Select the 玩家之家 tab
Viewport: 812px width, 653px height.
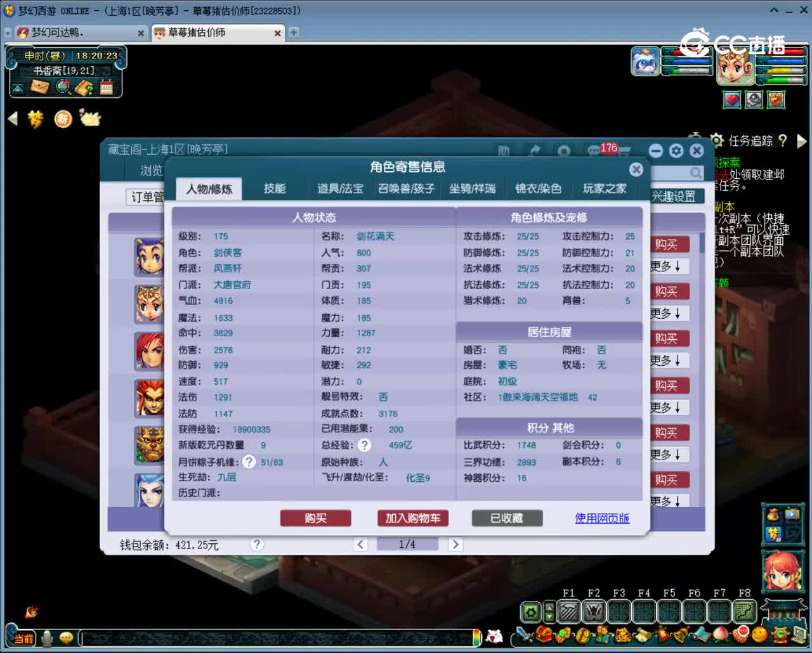click(x=605, y=188)
